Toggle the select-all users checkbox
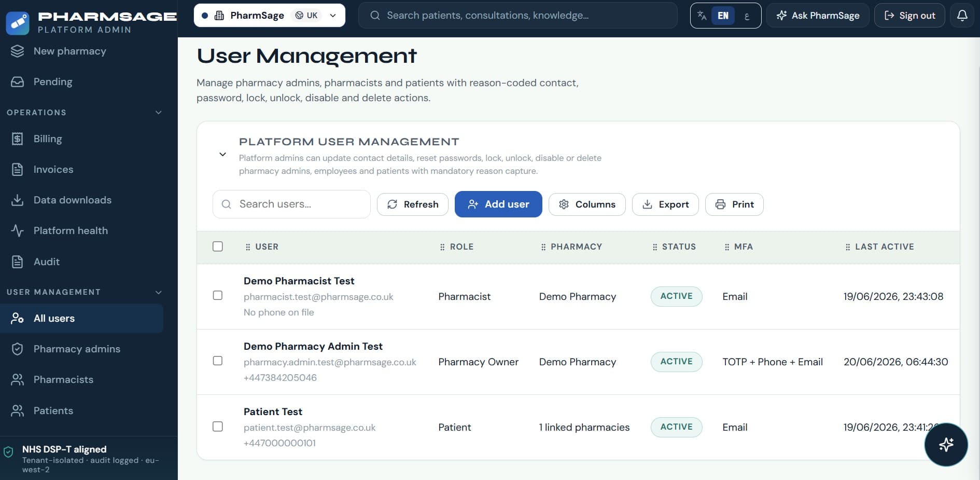 218,246
